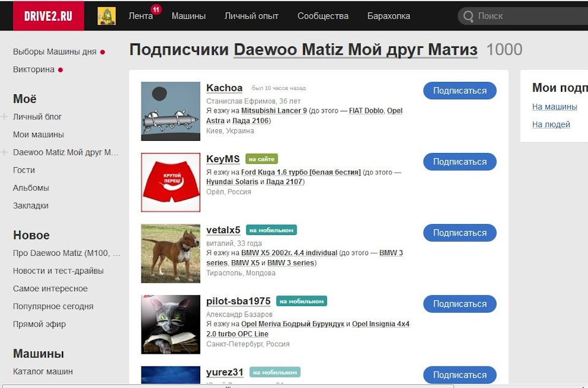The width and height of the screenshot is (588, 388).
Task: Subscribe to KeyMS
Action: point(460,162)
